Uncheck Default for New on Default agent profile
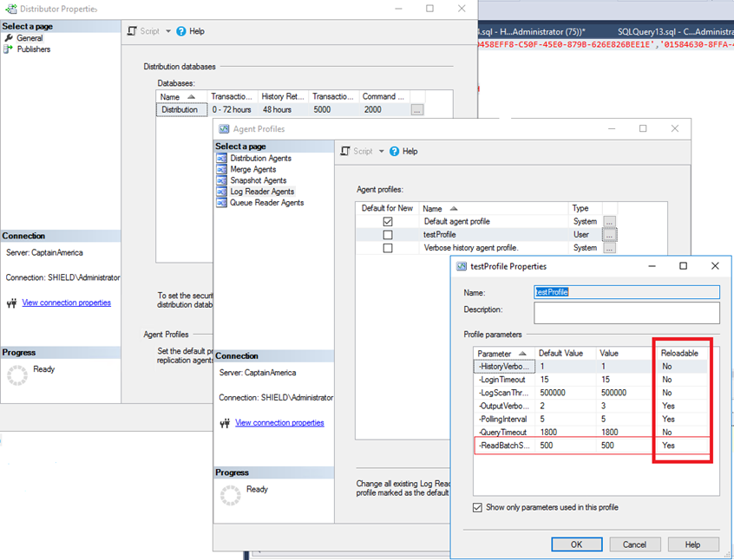 388,221
